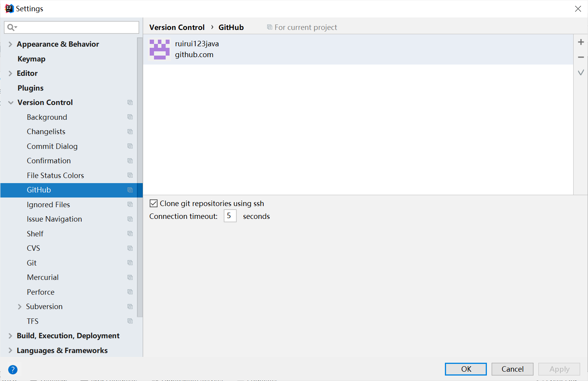Click project-level icon next to Version Control

130,103
